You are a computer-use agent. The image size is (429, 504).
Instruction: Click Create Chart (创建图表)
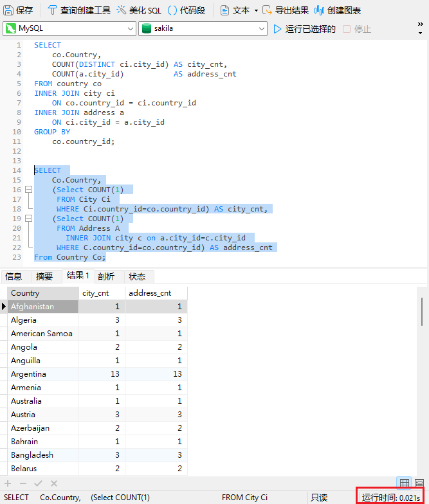[x=338, y=10]
